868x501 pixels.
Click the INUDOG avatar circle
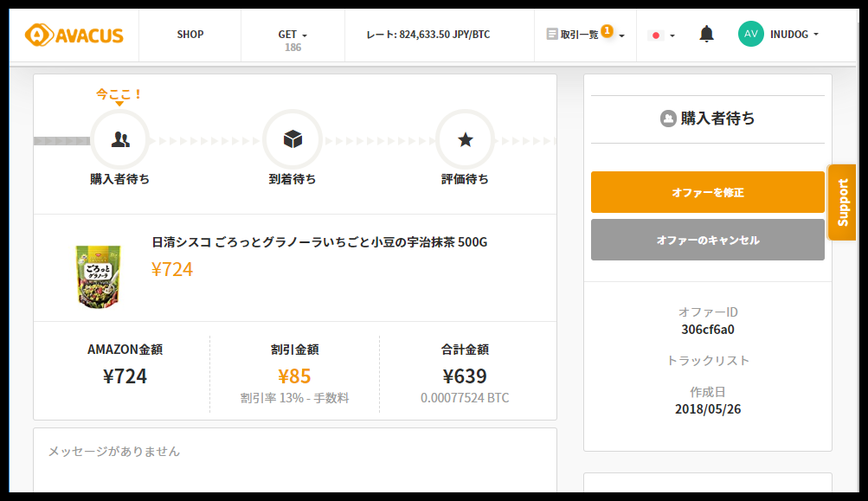coord(750,35)
